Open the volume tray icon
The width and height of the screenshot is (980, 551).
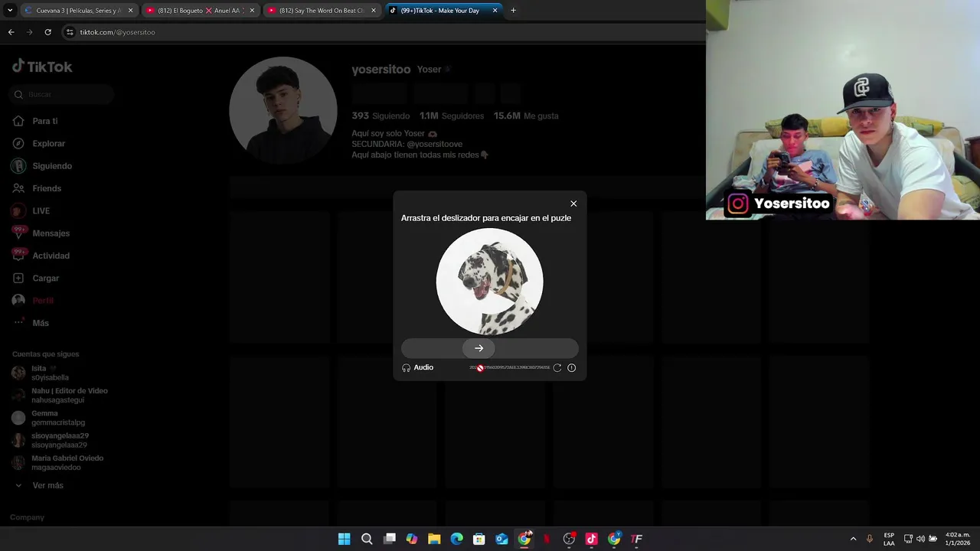tap(920, 539)
